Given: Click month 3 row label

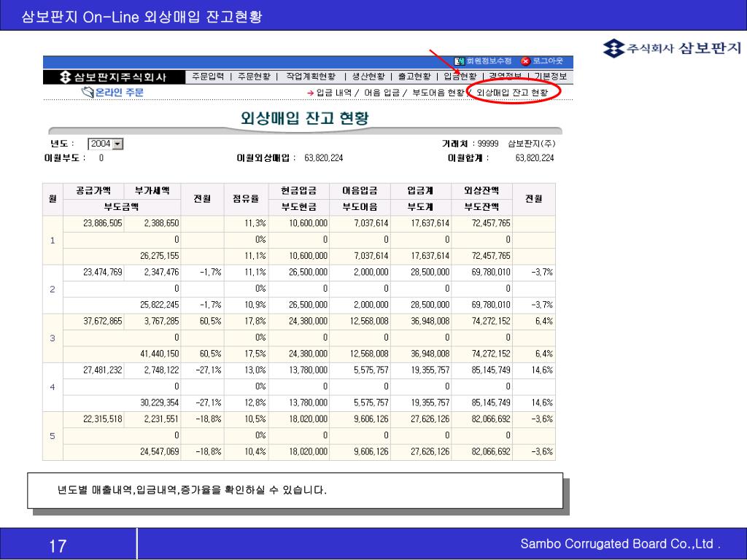Looking at the screenshot, I should coord(53,338).
